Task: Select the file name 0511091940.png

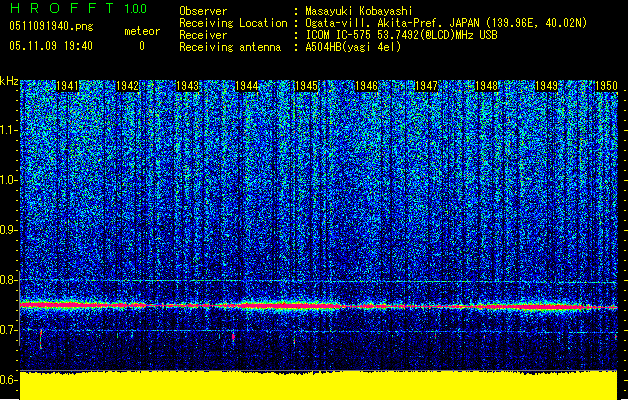Action: pos(51,26)
